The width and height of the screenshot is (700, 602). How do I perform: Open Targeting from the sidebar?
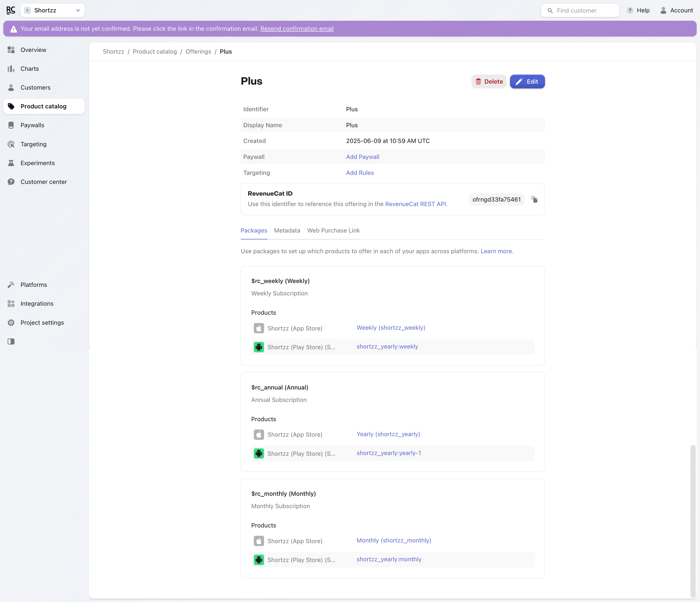33,144
